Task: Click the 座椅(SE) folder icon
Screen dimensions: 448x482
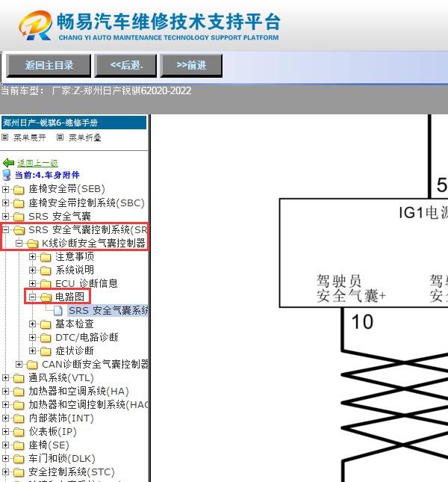Action: click(19, 445)
